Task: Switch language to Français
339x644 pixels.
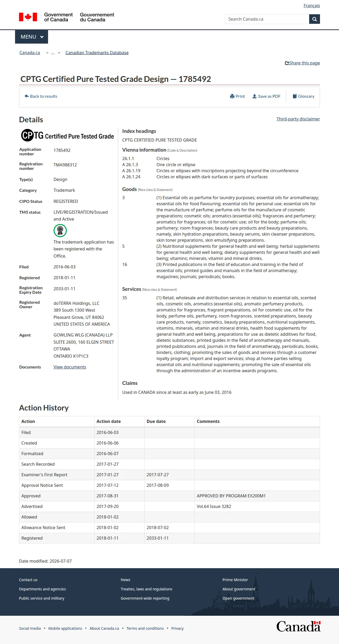Action: coord(312,6)
